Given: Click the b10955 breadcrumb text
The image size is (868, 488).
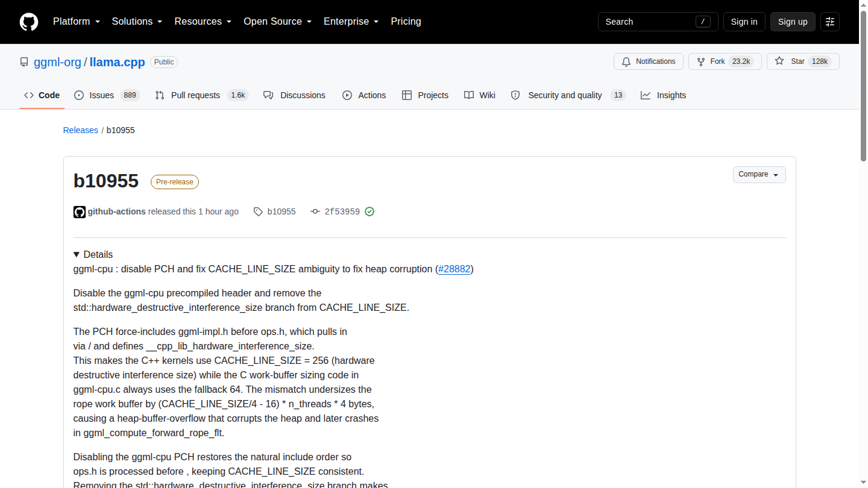Looking at the screenshot, I should coord(121,130).
